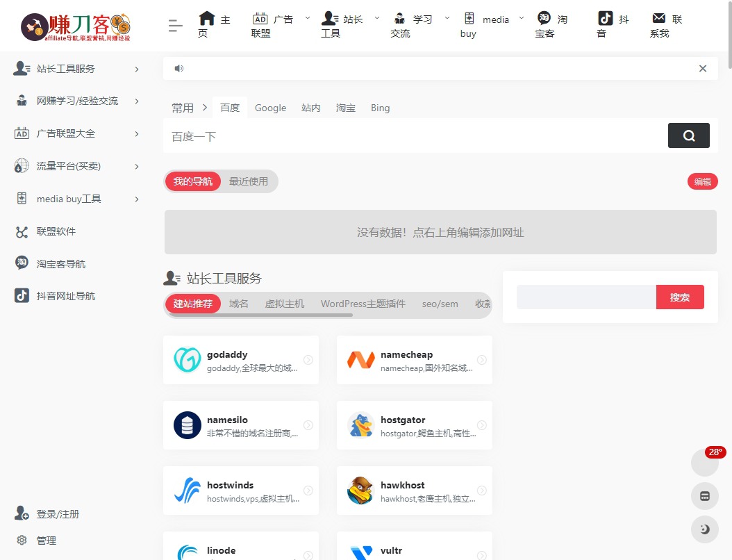This screenshot has height=560, width=732.
Task: Click the site logo in the header
Action: 76,26
